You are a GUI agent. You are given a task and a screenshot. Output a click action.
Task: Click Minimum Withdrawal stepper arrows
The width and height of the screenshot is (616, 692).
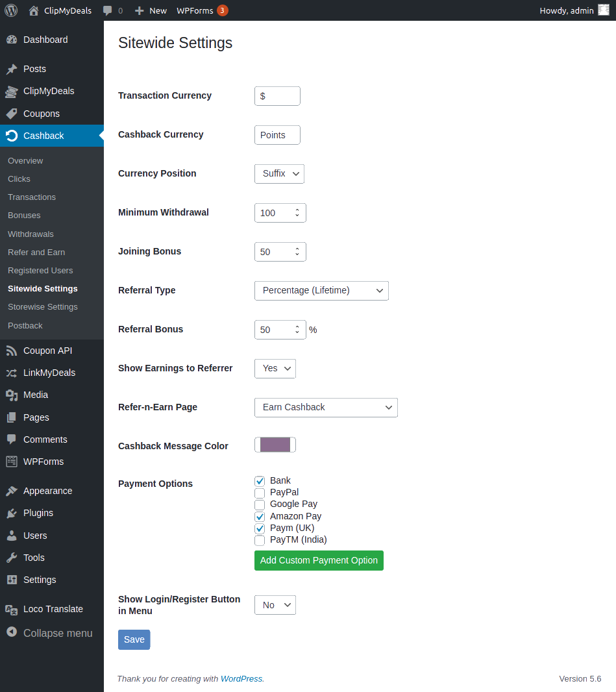point(297,213)
